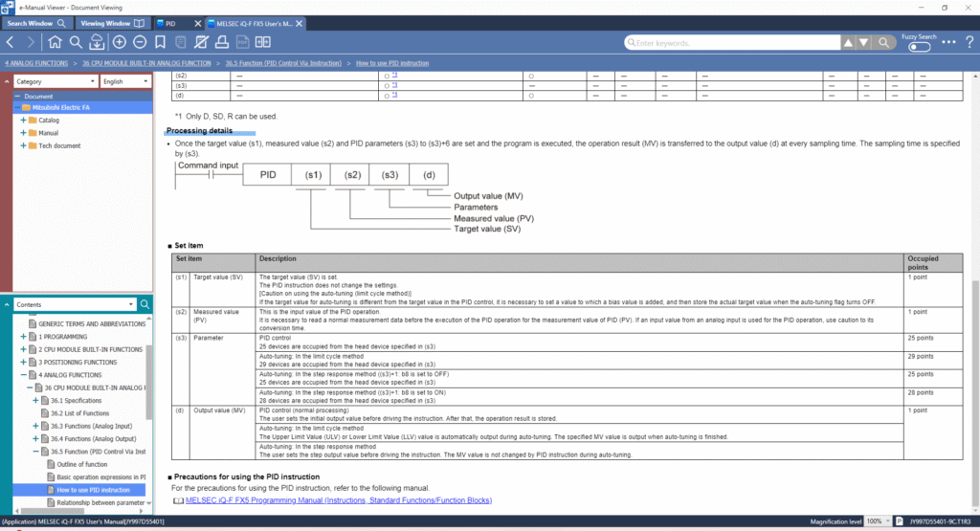
Task: Close the MELSEC iQ-F FX5 User's Manual tab
Action: coord(300,24)
